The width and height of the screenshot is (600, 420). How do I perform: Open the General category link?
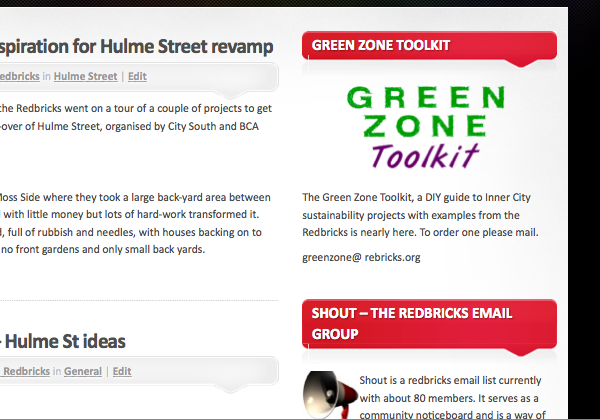pyautogui.click(x=83, y=371)
